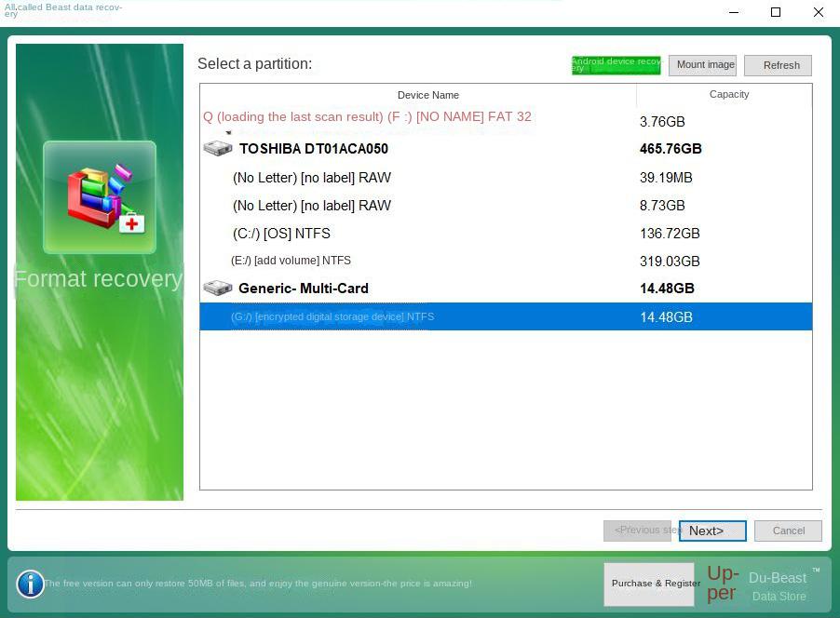Cancel the partition selection

[x=787, y=531]
